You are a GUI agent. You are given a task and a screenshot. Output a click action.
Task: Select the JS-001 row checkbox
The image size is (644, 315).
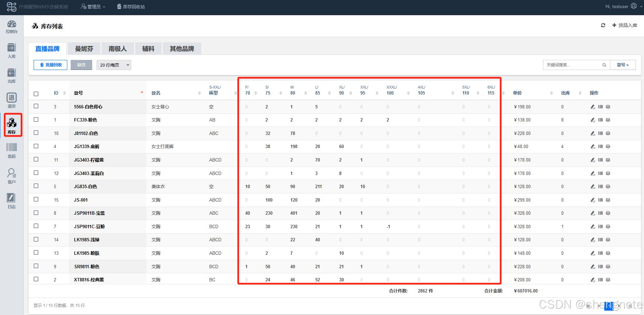[x=36, y=199]
